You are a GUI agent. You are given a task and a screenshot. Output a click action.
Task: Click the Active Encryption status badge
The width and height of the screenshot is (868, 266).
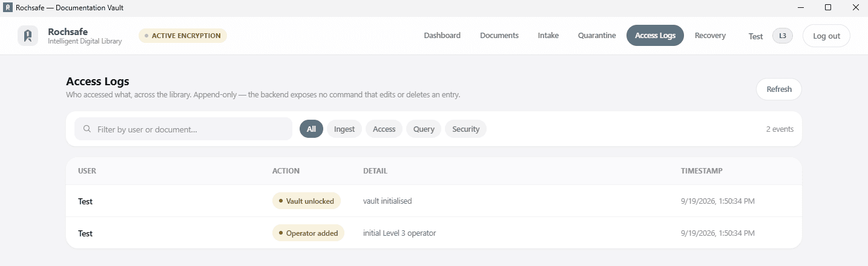coord(183,36)
